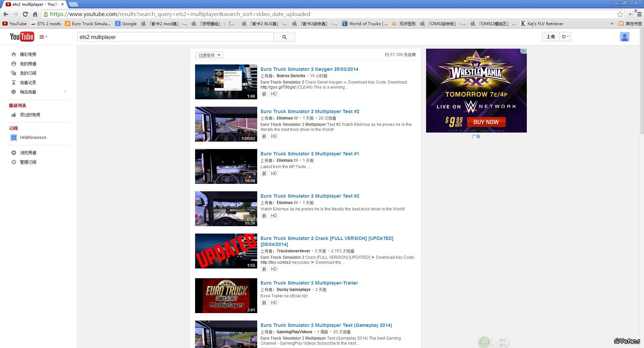
Task: Navigate back in the browser
Action: coord(6,14)
